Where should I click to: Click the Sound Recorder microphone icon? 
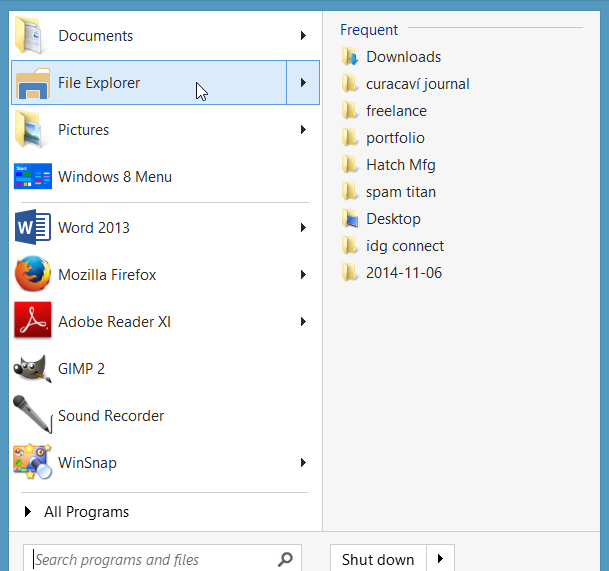(33, 414)
